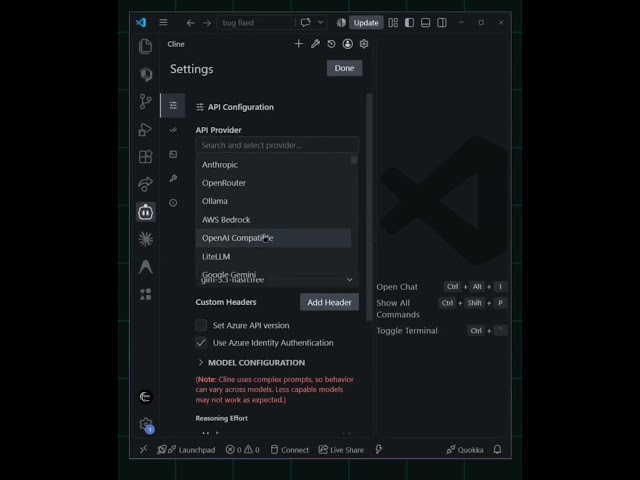This screenshot has height=480, width=640.
Task: Click the provider list scrollbar thumb
Action: [354, 160]
